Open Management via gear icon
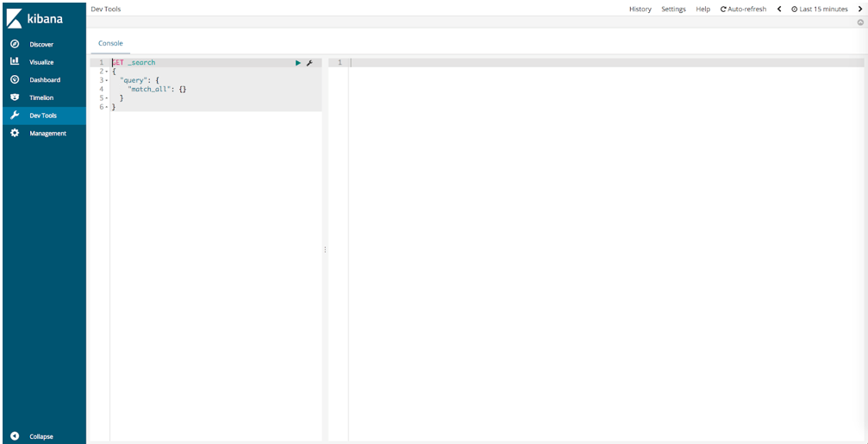Image resolution: width=868 pixels, height=444 pixels. click(x=15, y=133)
